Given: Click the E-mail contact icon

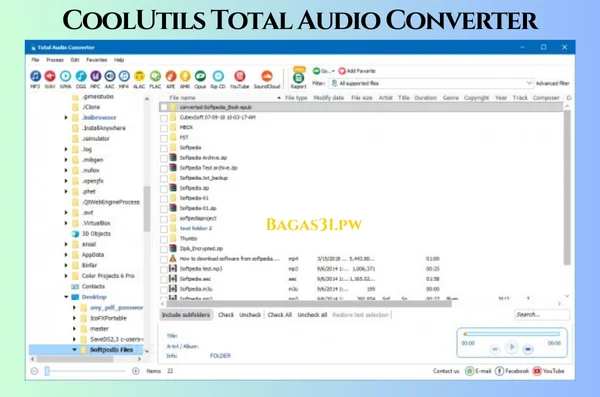Looking at the screenshot, I should (469, 371).
